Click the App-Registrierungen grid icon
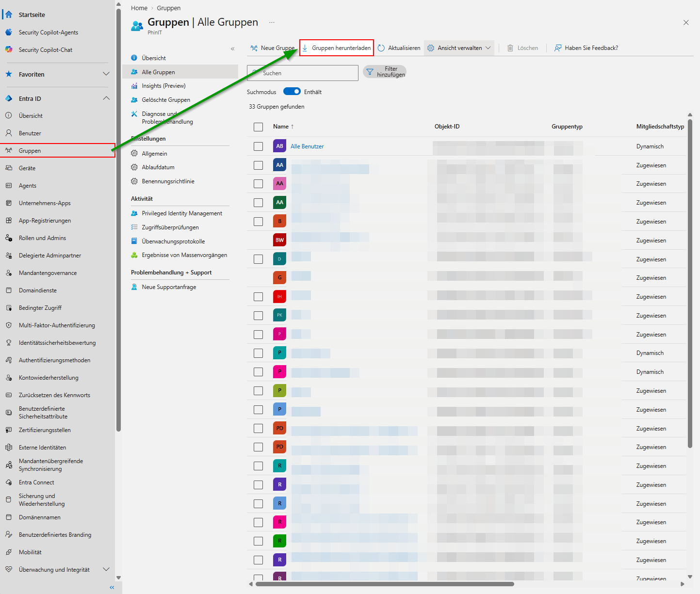700x594 pixels. click(9, 220)
